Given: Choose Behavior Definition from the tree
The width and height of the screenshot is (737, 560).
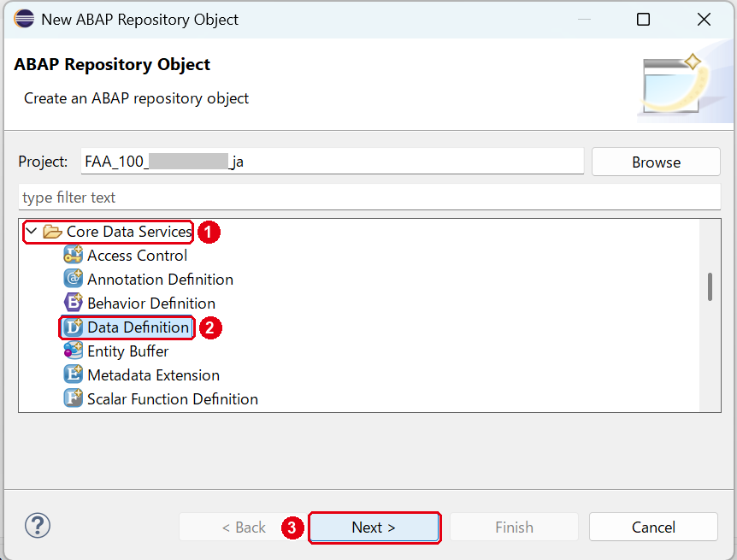Looking at the screenshot, I should (x=151, y=304).
